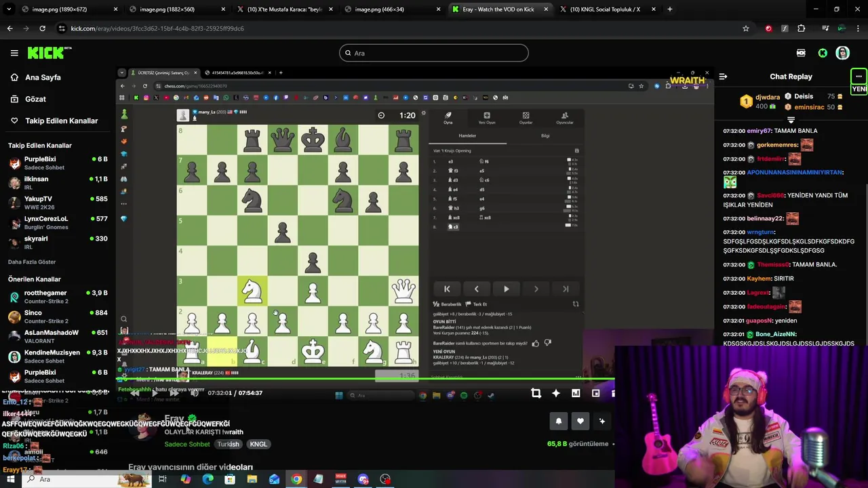Open stream stats bar-chart icon
This screenshot has width=868, height=488.
coord(576,393)
